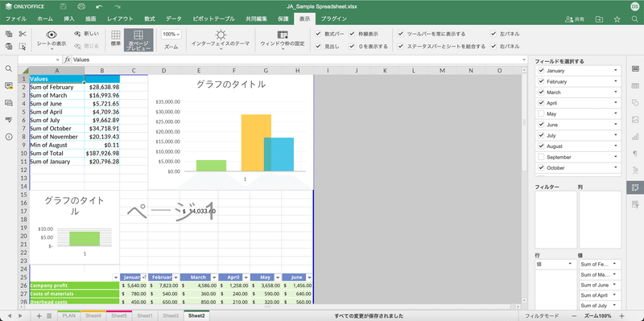
Task: Select the page break preview icon
Action: point(138,39)
